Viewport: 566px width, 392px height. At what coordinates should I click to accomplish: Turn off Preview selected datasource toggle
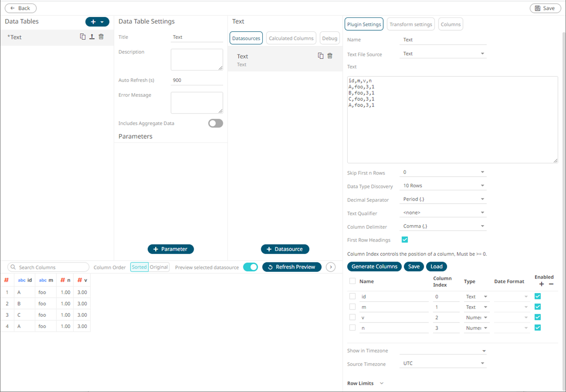click(250, 267)
